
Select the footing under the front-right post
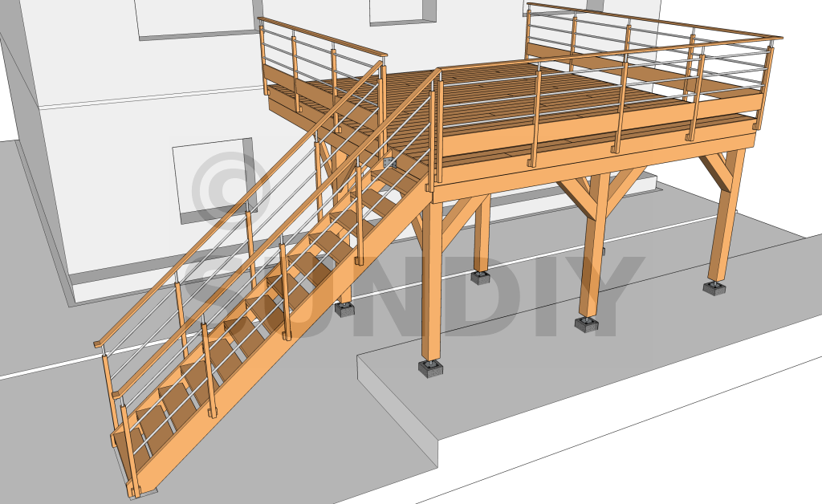tap(587, 324)
